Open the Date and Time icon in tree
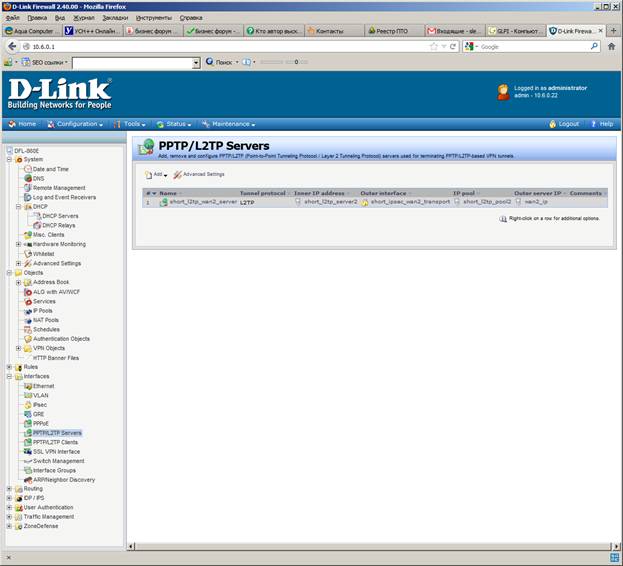The height and width of the screenshot is (566, 623). [x=28, y=169]
